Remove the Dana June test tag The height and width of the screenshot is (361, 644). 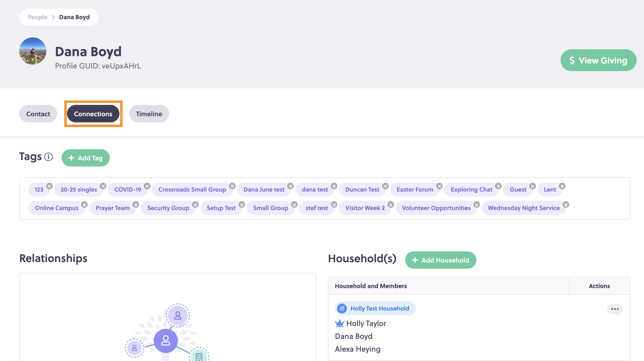290,186
